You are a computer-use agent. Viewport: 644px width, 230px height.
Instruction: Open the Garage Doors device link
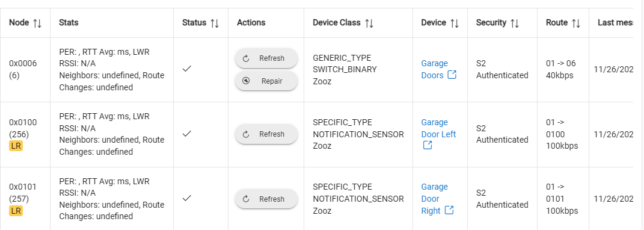coord(435,69)
